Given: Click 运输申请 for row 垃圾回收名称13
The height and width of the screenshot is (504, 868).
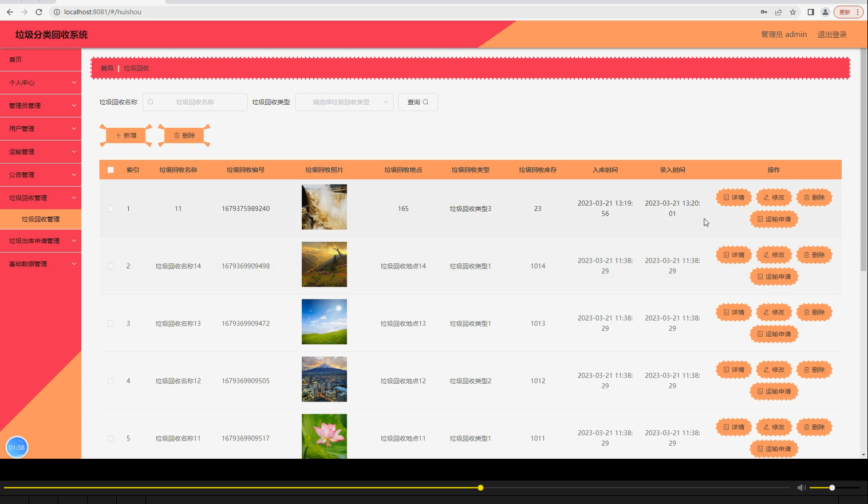Looking at the screenshot, I should pyautogui.click(x=774, y=334).
